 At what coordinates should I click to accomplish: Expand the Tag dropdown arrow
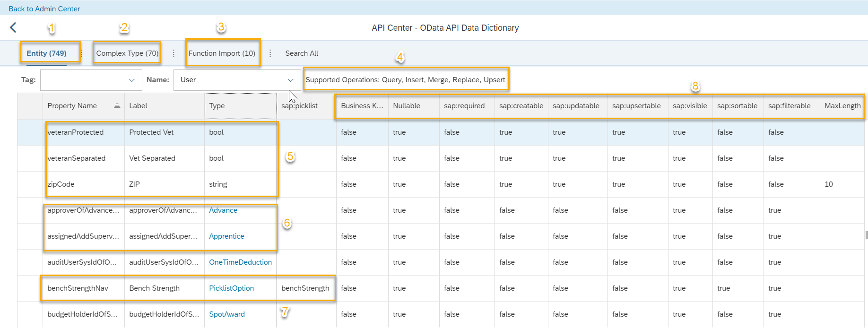132,80
